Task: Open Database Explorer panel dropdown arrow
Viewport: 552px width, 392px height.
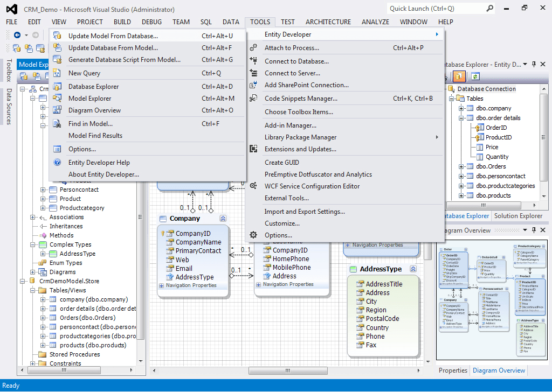Action: coord(525,64)
